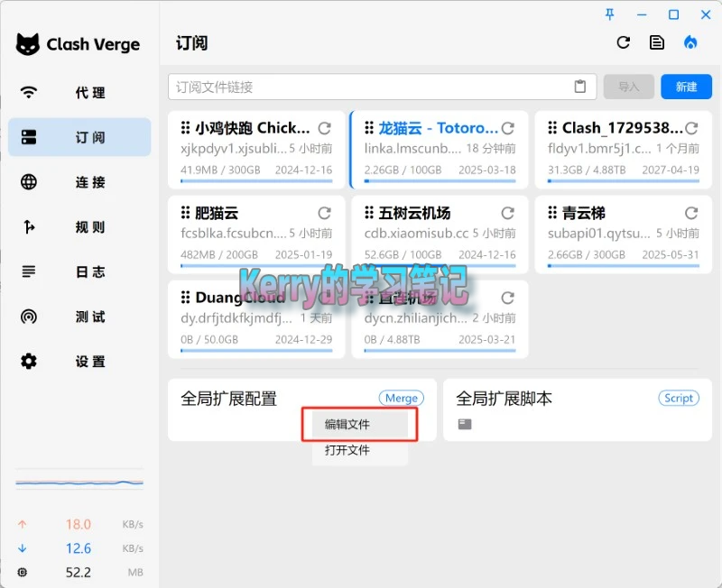The height and width of the screenshot is (588, 722).
Task: Click the 肥猫云 usage progress bar
Action: [256, 265]
